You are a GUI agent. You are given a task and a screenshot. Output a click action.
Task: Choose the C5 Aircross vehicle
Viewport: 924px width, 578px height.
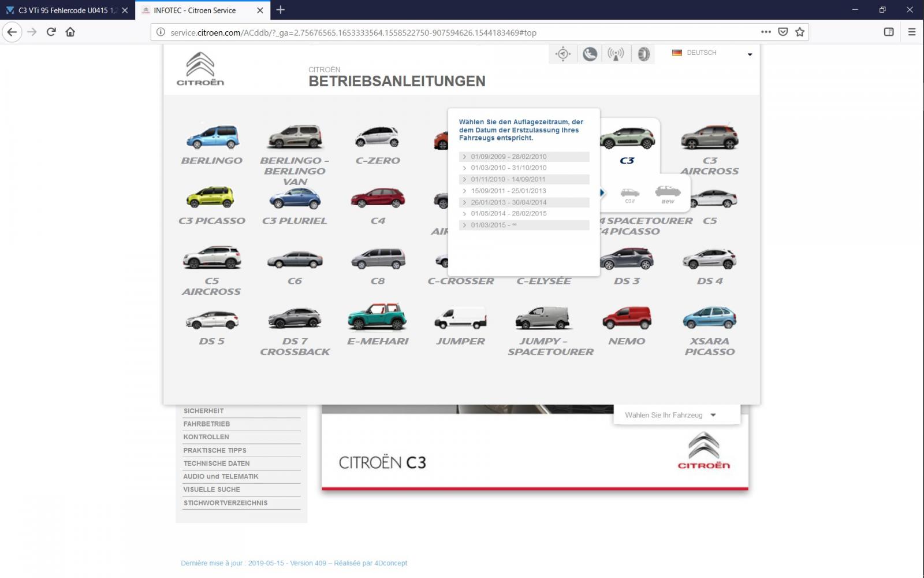(212, 258)
